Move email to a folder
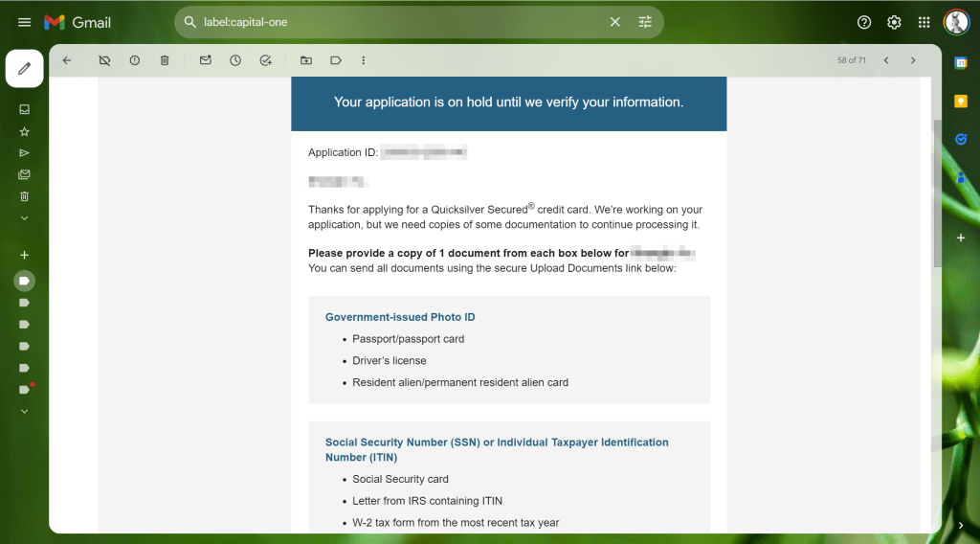The height and width of the screenshot is (544, 980). click(305, 60)
